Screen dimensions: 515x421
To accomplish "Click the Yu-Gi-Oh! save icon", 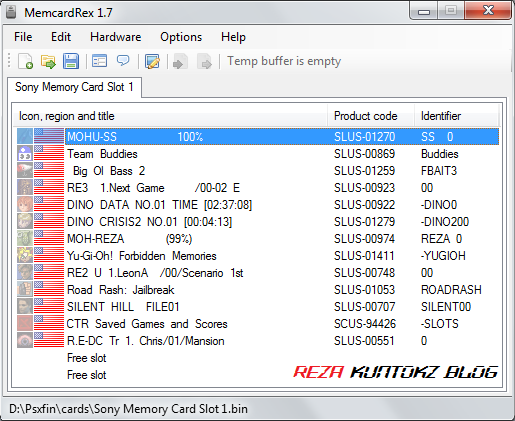I will (x=25, y=255).
